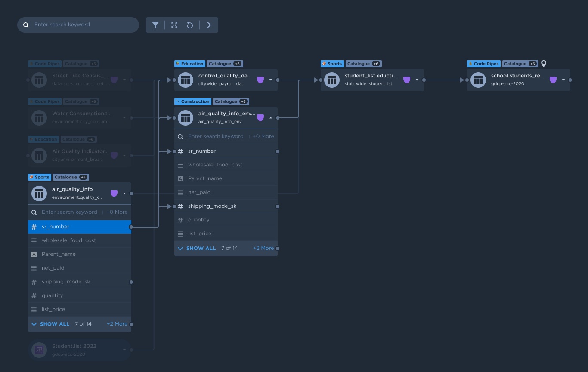The image size is (588, 372).
Task: Click +6 badge above student_list.educti node
Action: [x=376, y=64]
